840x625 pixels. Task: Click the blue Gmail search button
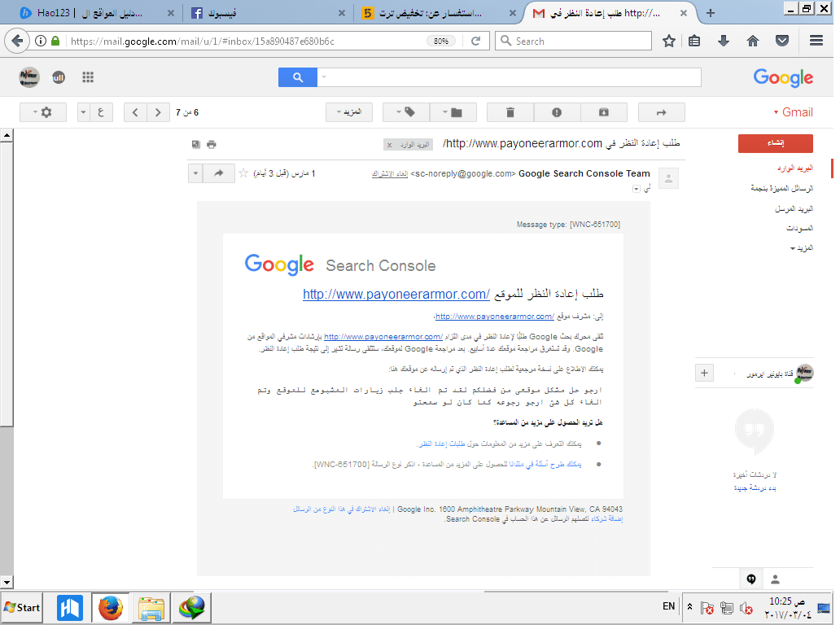point(298,77)
